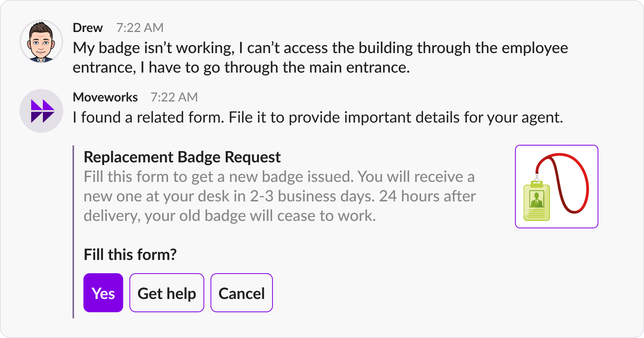This screenshot has width=644, height=338.
Task: Open the Moveworks sender name
Action: pos(105,97)
